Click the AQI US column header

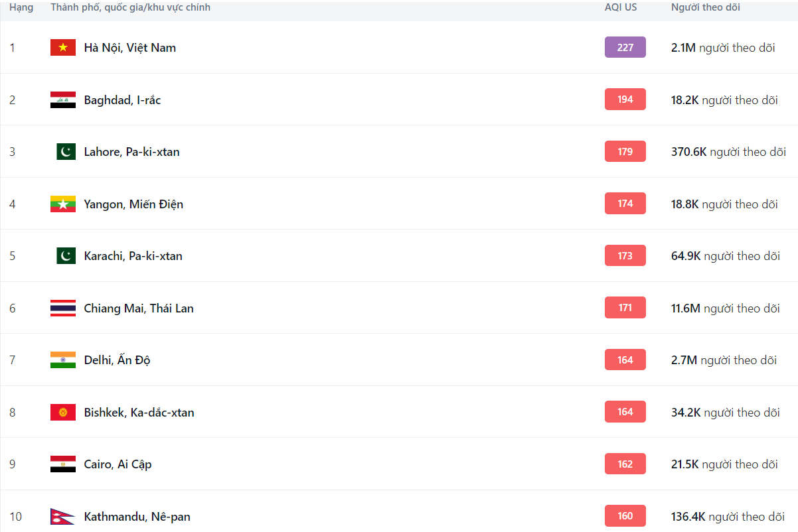[x=620, y=7]
